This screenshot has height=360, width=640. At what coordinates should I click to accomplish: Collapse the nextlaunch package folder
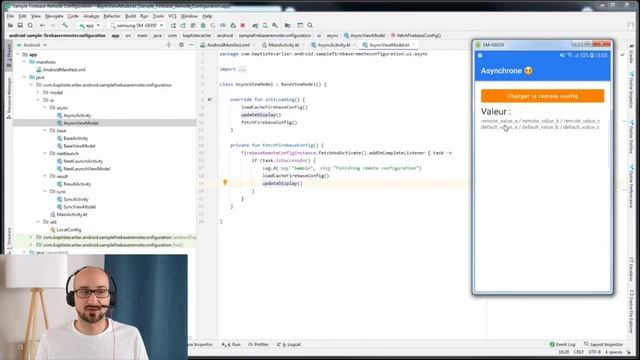[x=45, y=153]
